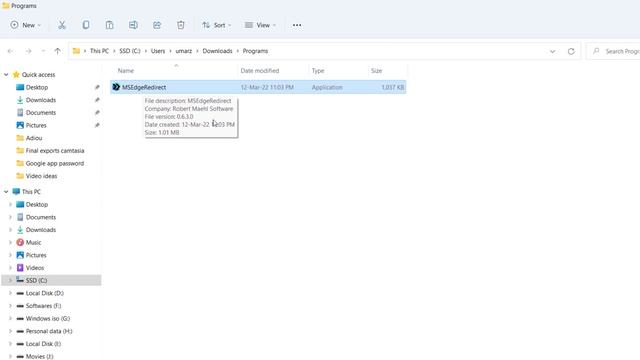The width and height of the screenshot is (640, 360).
Task: Click Downloads in address breadcrumb
Action: tap(217, 51)
